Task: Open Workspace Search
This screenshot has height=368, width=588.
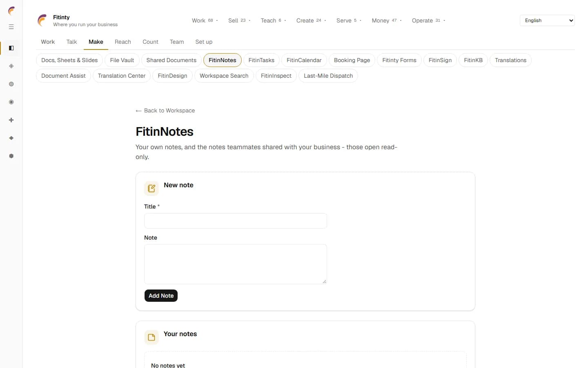Action: 224,76
